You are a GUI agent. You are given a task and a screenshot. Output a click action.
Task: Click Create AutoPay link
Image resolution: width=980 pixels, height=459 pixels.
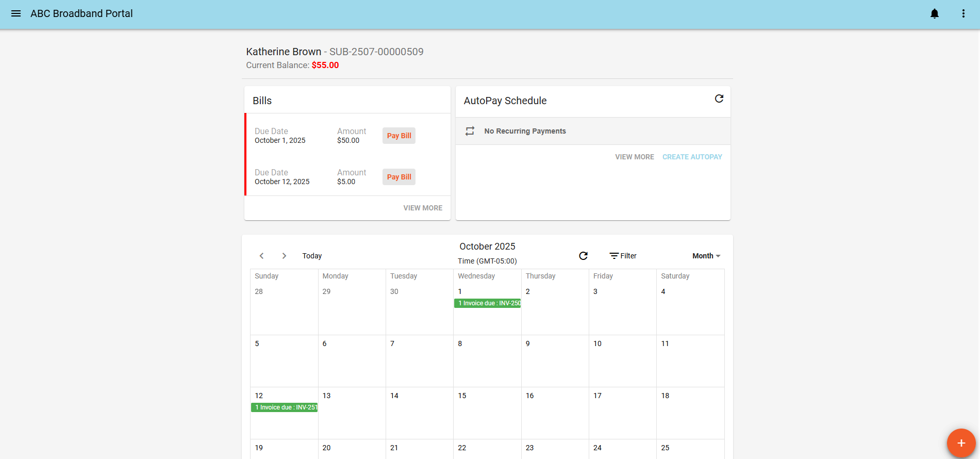coord(692,157)
